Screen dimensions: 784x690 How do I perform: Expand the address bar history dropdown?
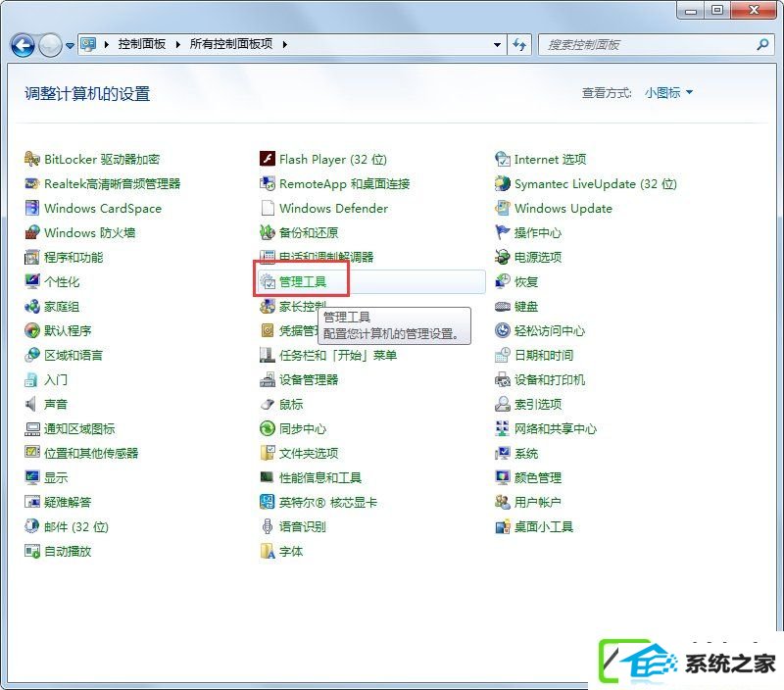(497, 45)
